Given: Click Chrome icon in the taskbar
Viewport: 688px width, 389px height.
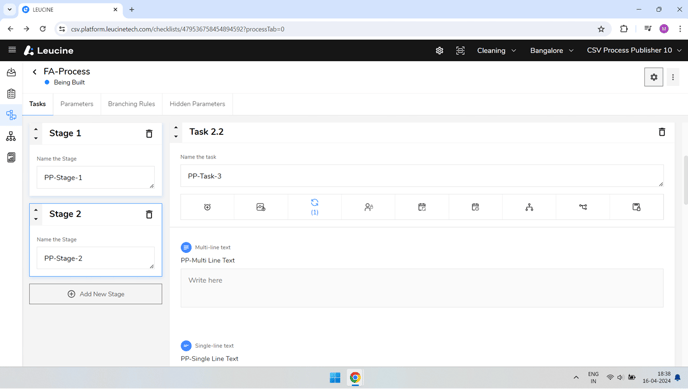Looking at the screenshot, I should 355,378.
